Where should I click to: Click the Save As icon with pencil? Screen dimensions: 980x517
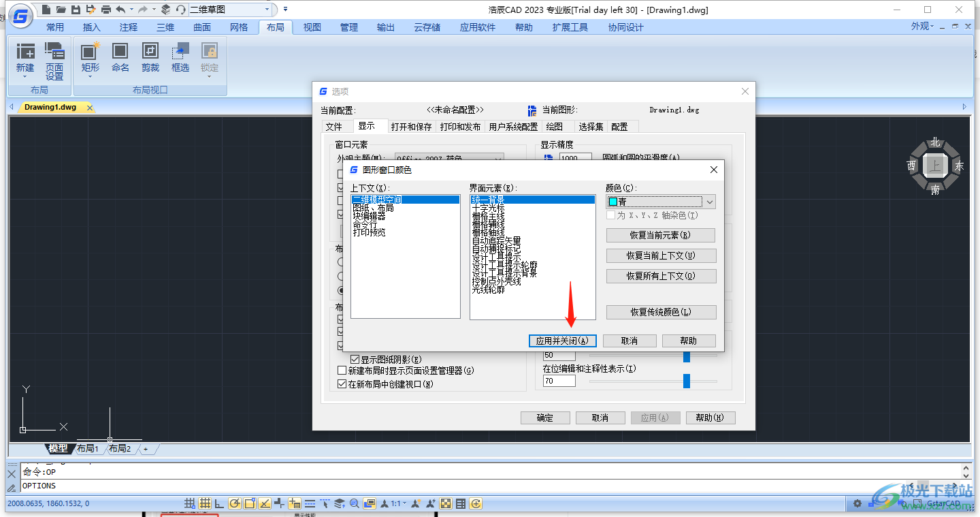pos(91,10)
